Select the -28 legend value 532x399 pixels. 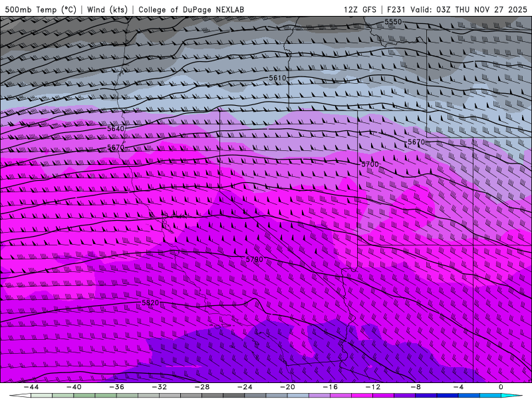tap(202, 387)
